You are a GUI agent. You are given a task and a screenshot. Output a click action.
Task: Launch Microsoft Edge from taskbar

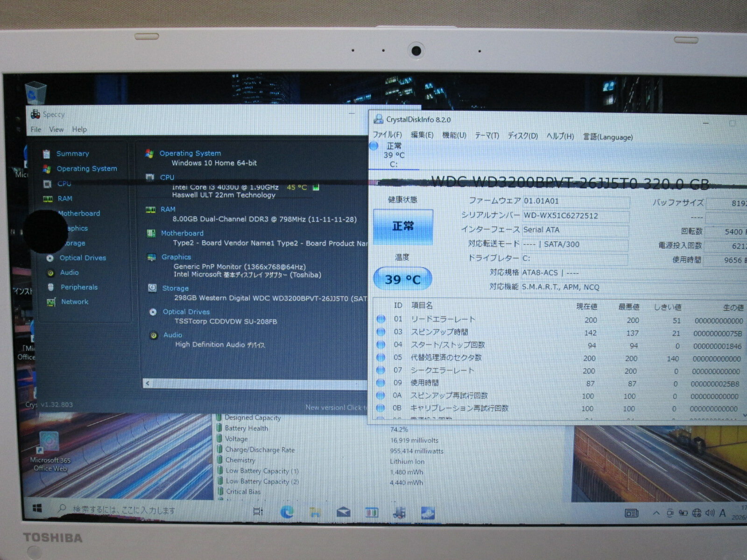click(x=287, y=512)
